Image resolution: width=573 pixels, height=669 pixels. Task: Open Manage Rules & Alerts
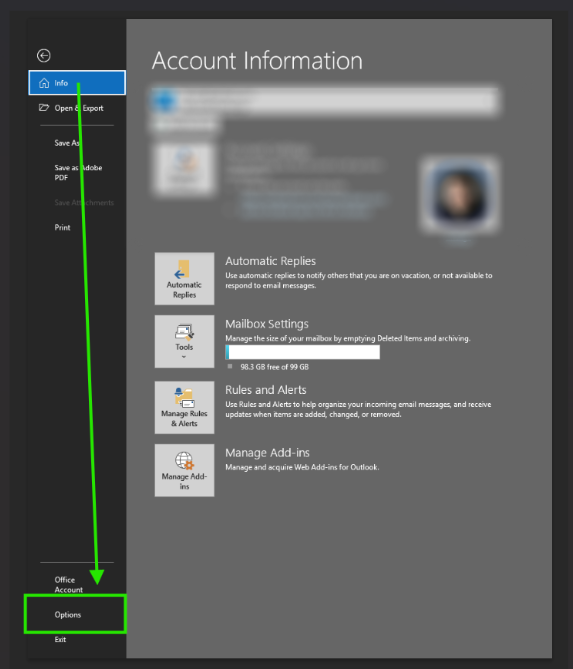184,407
